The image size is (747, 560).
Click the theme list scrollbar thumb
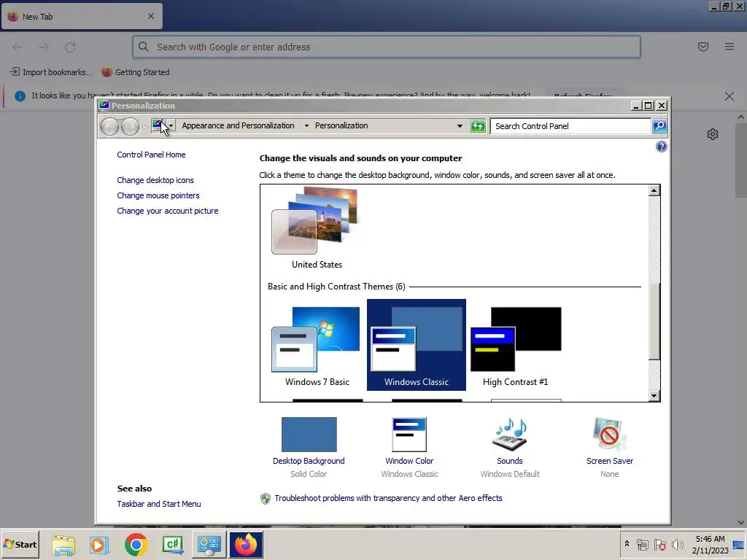(654, 322)
